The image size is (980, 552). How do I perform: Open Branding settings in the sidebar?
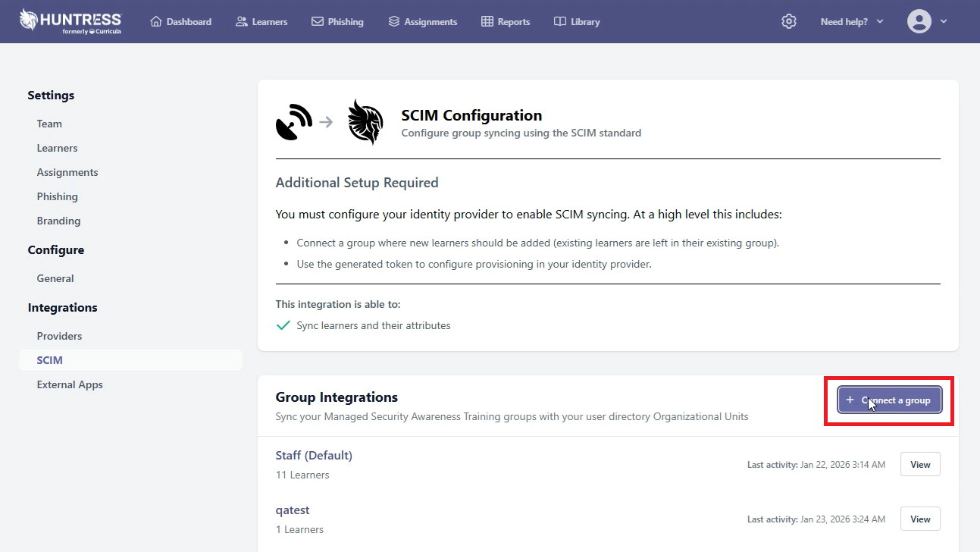coord(58,221)
